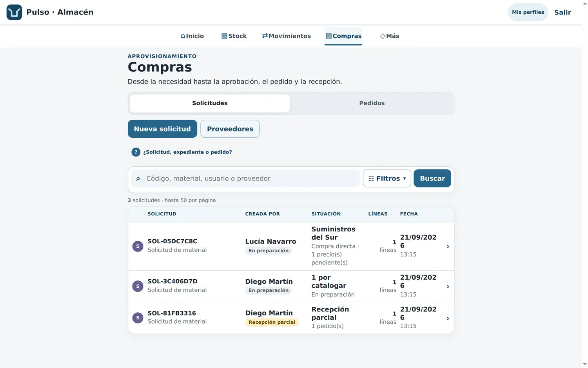Click the S avatar for SOL-81FB3316
Image resolution: width=588 pixels, height=368 pixels.
point(138,318)
